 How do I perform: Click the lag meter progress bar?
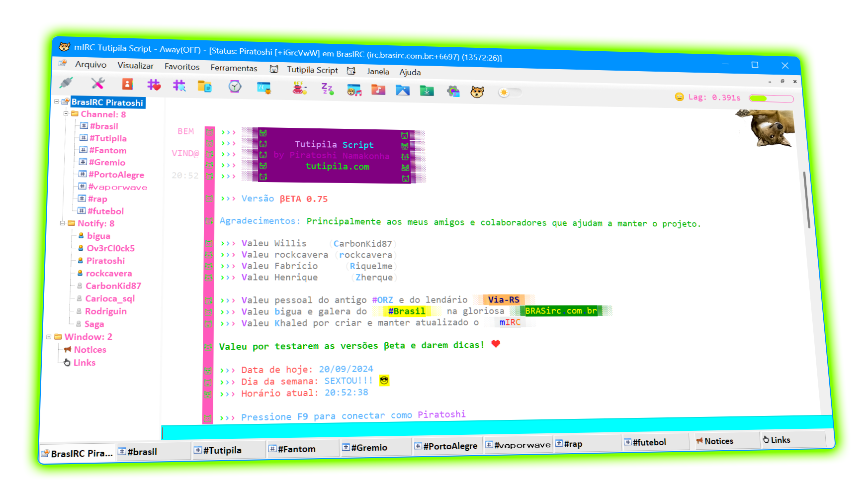point(771,99)
